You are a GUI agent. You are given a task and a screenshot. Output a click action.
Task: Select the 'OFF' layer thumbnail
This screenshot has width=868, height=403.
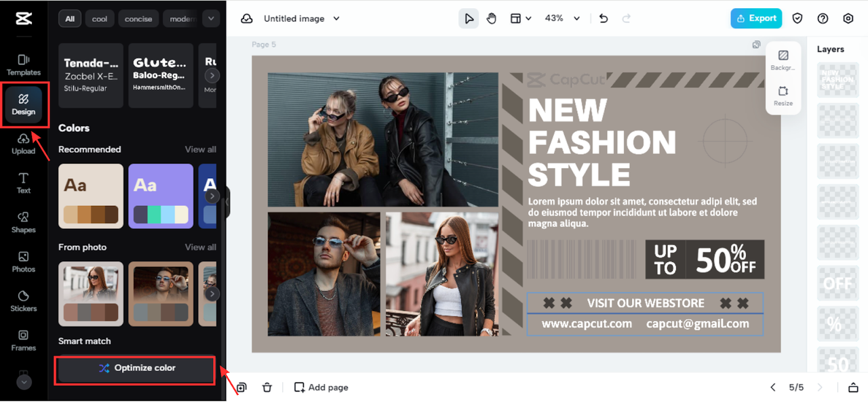(x=838, y=283)
